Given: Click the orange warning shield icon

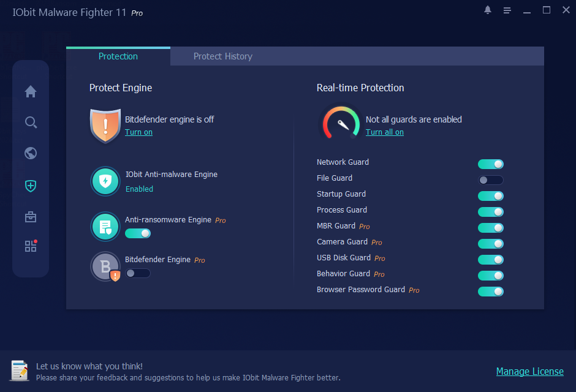Looking at the screenshot, I should 105,126.
